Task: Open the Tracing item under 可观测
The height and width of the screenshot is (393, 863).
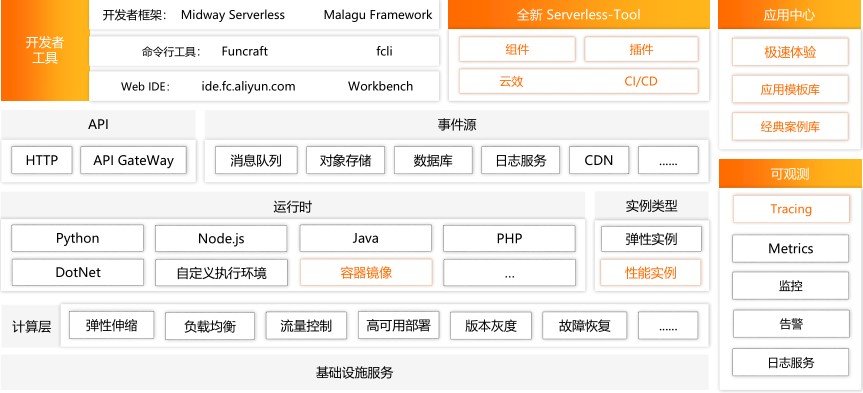Action: (x=791, y=209)
